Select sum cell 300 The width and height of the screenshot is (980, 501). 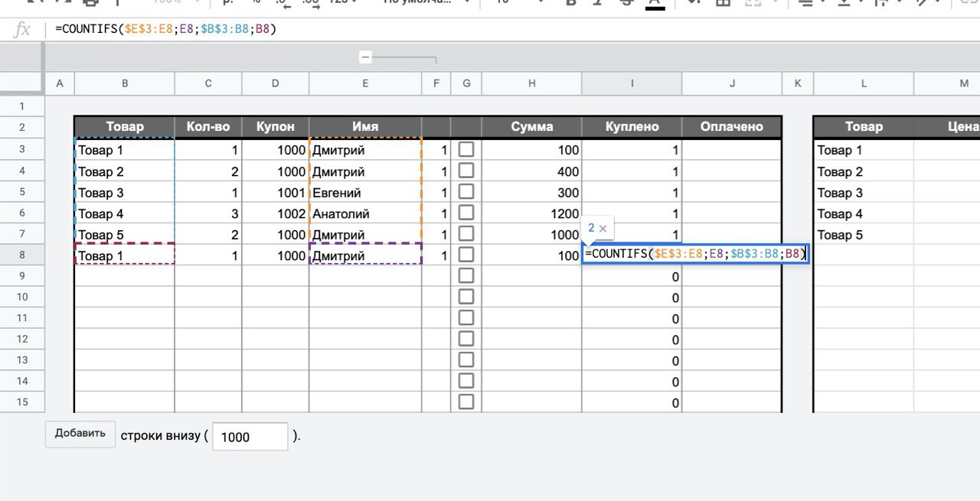(x=531, y=193)
